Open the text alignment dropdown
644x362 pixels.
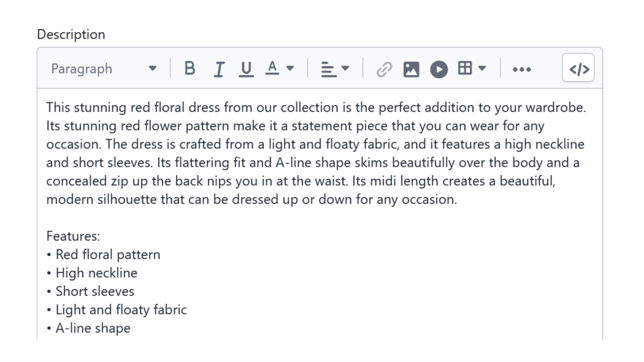(x=335, y=69)
